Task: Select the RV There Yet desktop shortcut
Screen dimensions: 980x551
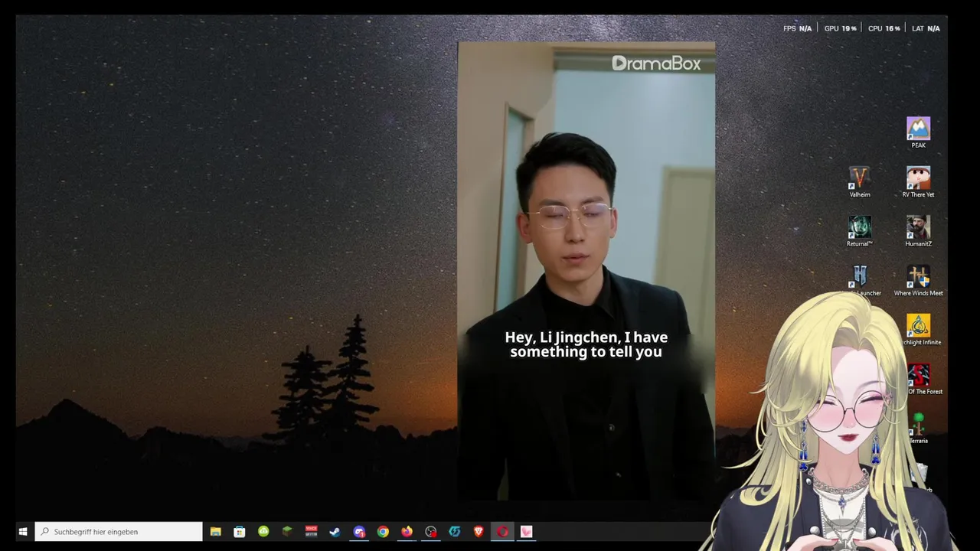Action: (918, 182)
